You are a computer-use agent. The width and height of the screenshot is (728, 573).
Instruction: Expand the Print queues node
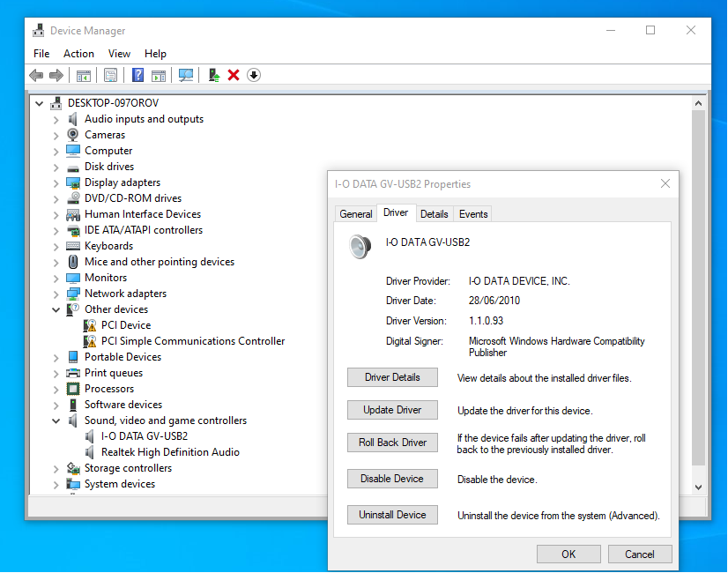[56, 374]
